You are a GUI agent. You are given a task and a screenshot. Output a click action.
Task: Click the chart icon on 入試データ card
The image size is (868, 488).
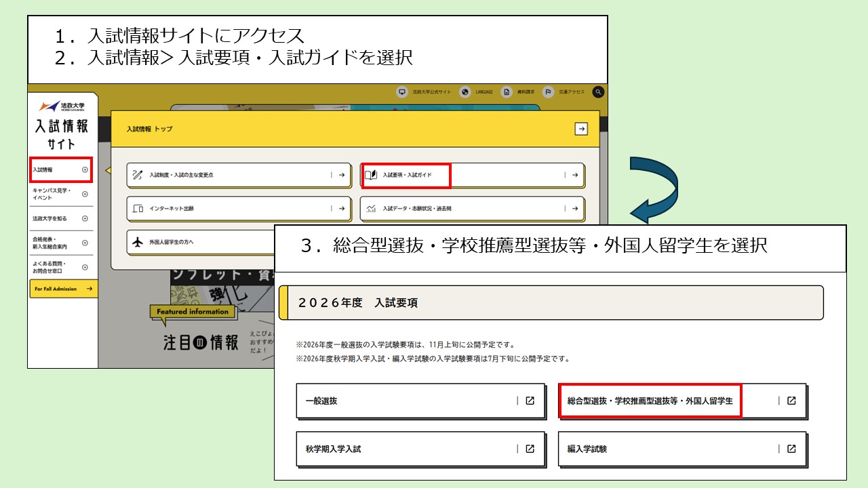[371, 209]
